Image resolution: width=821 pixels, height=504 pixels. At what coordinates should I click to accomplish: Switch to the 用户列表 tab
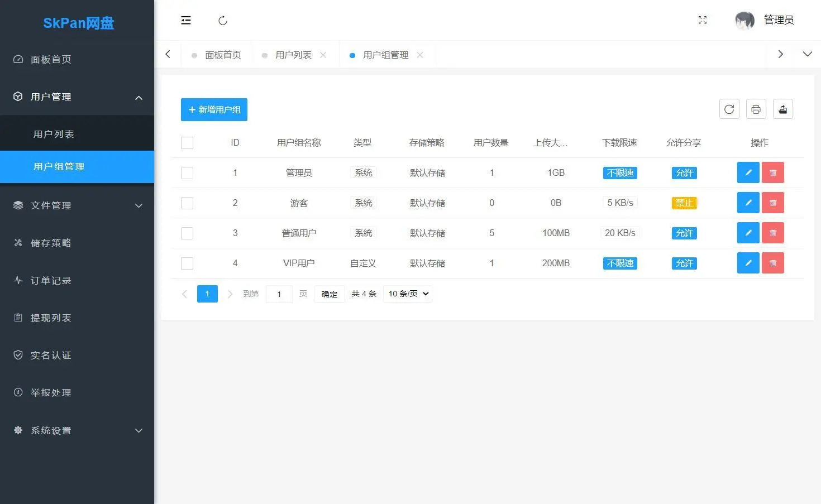click(x=293, y=55)
